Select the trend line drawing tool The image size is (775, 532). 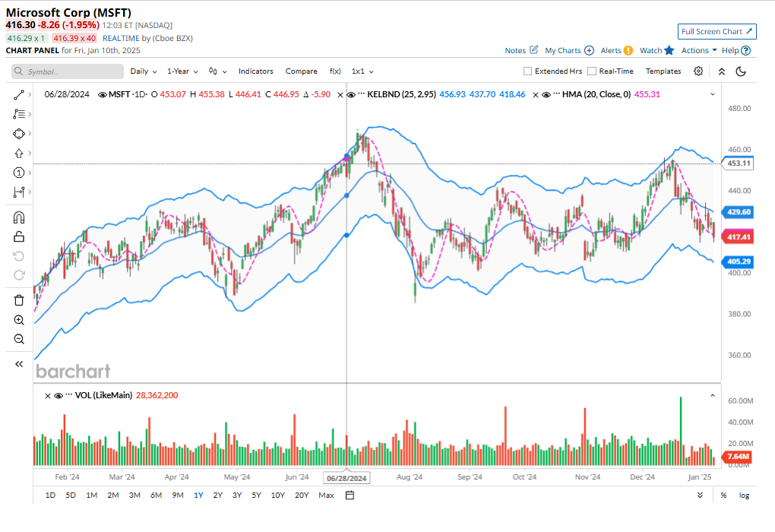point(19,95)
